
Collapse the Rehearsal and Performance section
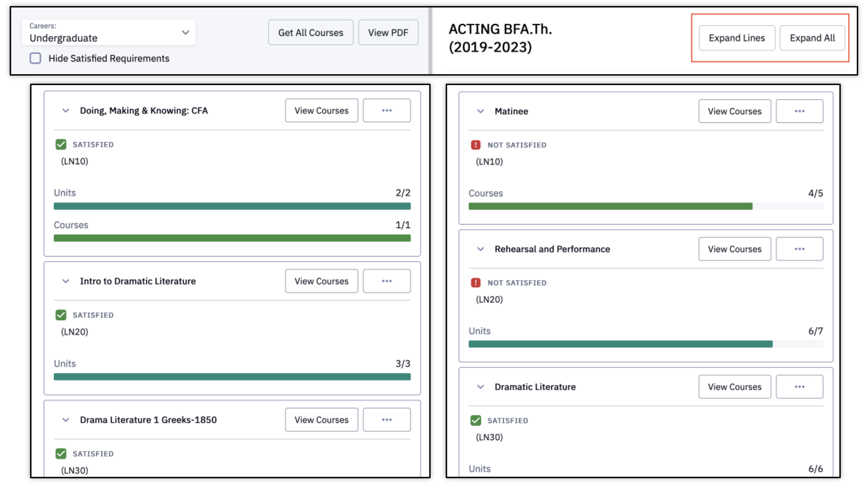tap(480, 249)
